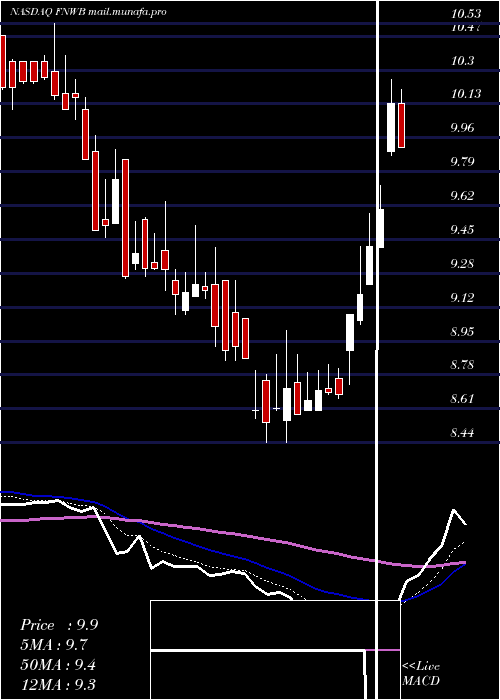Click the NASDAQ FNWB chart title
This screenshot has width=500, height=700.
tap(88, 12)
